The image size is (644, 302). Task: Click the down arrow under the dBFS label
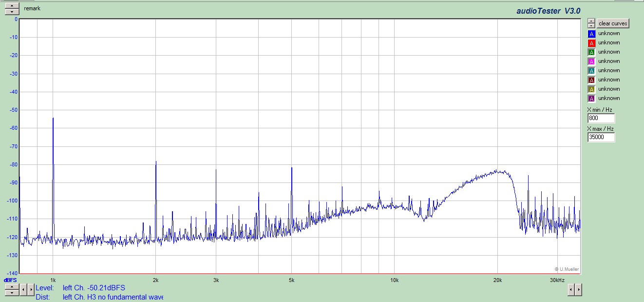(x=12, y=293)
